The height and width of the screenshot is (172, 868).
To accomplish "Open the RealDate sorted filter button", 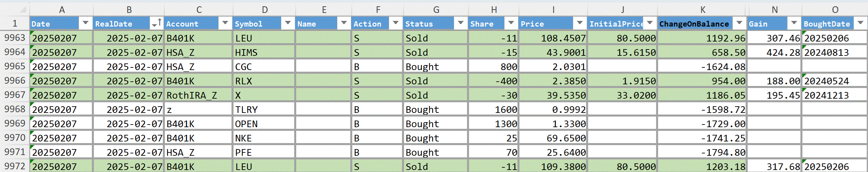I will [x=157, y=23].
